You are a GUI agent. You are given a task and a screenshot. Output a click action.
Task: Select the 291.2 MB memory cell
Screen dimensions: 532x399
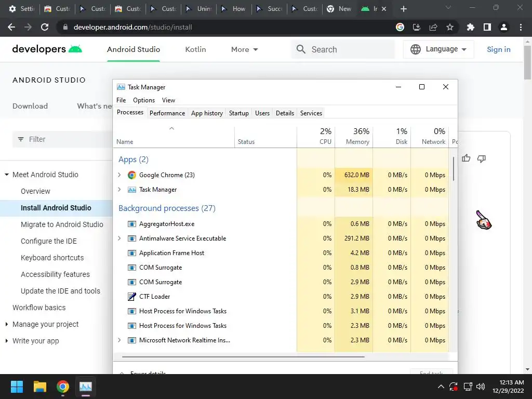pyautogui.click(x=353, y=238)
